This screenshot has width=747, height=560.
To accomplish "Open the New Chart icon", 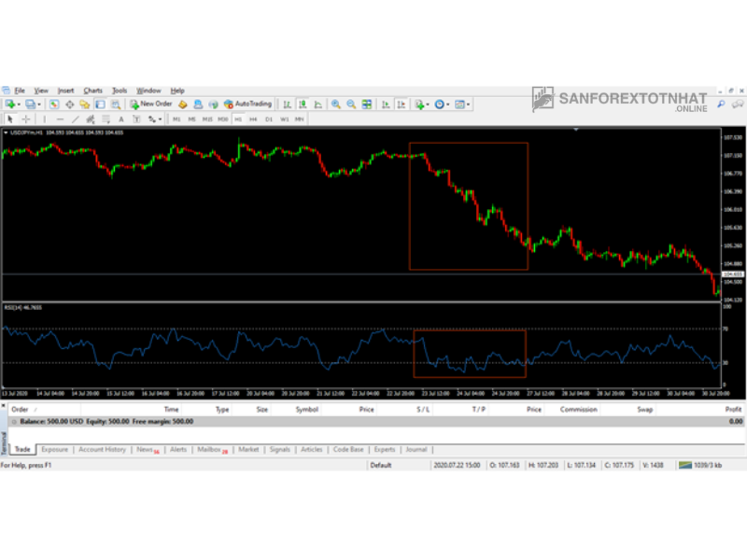I will (10, 105).
